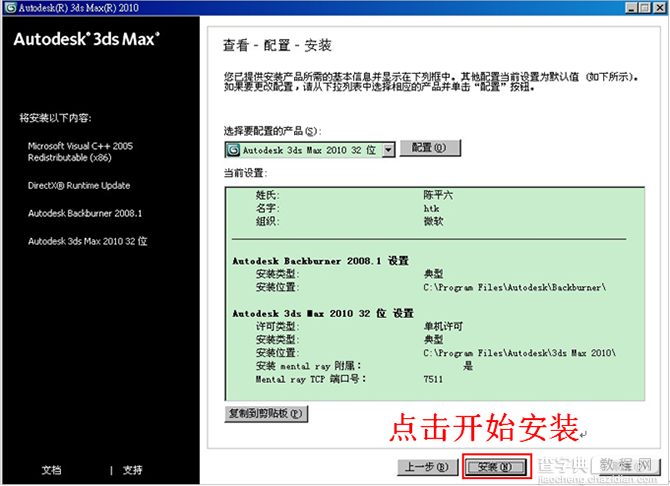Minimize the installer window

631,8
